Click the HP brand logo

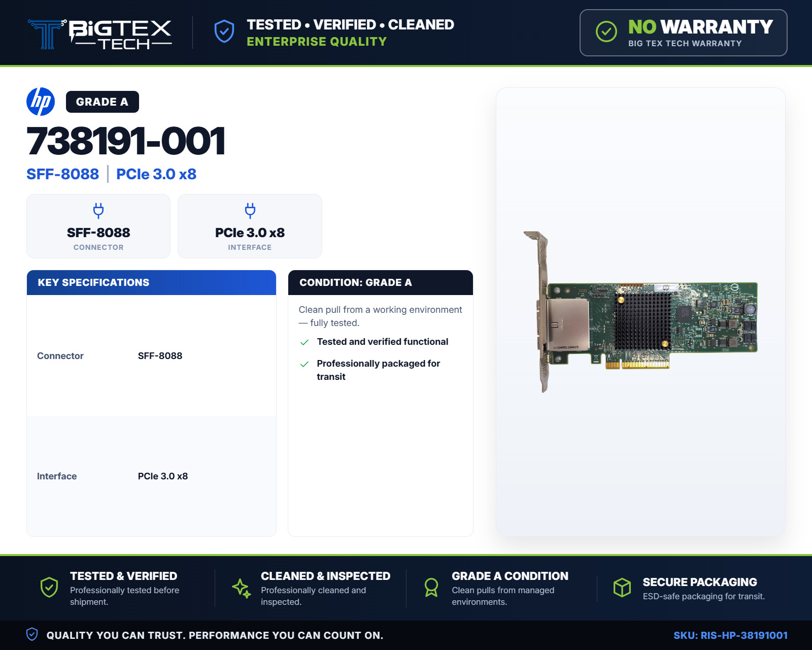point(41,102)
